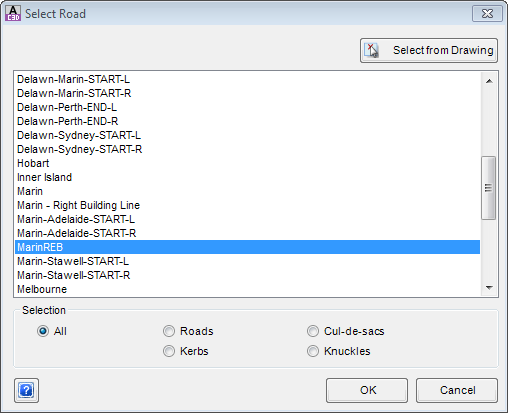
Task: Click the vertical scrollbar thumb
Action: tap(489, 188)
